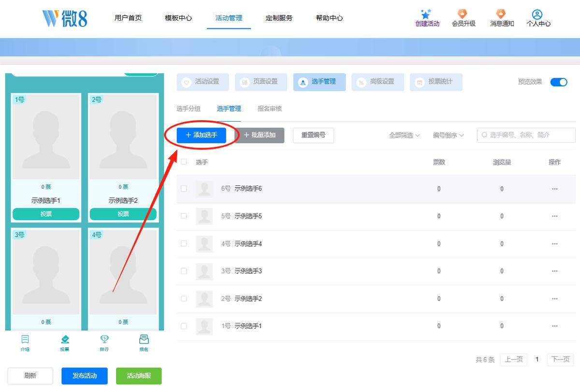The image size is (580, 392).
Task: Open more options for 示例选手1 row
Action: click(554, 326)
